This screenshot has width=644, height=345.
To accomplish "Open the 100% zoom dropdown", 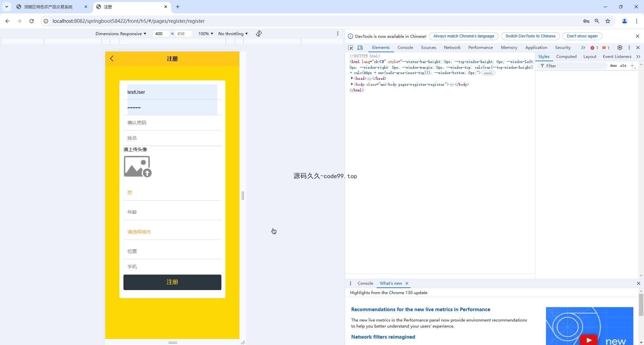I will pos(205,33).
